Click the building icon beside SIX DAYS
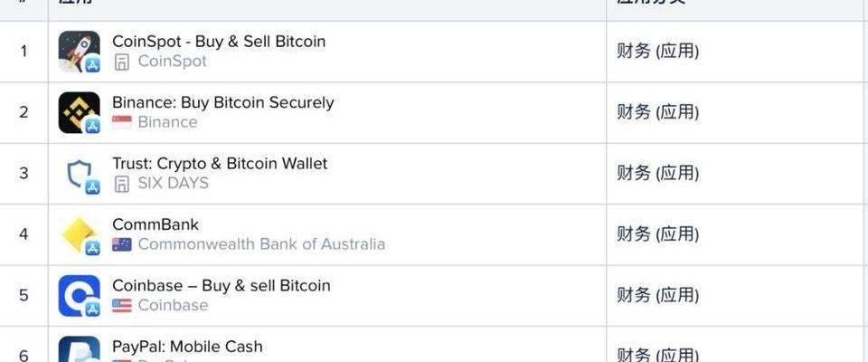Image resolution: width=868 pixels, height=362 pixels. [122, 184]
